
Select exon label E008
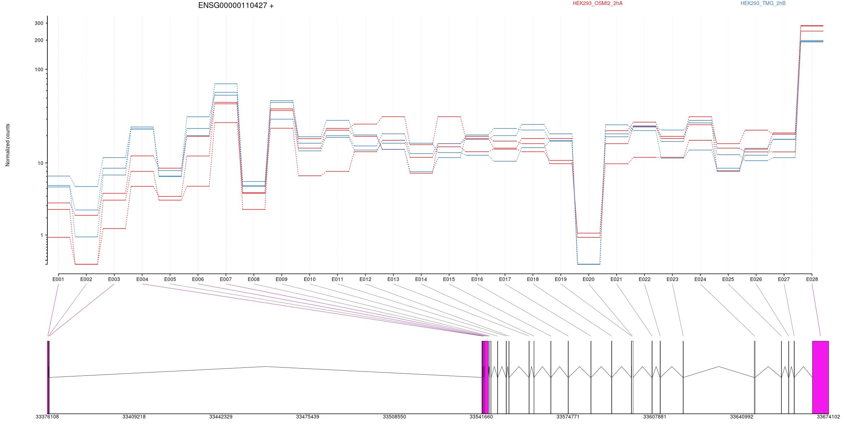click(x=254, y=279)
